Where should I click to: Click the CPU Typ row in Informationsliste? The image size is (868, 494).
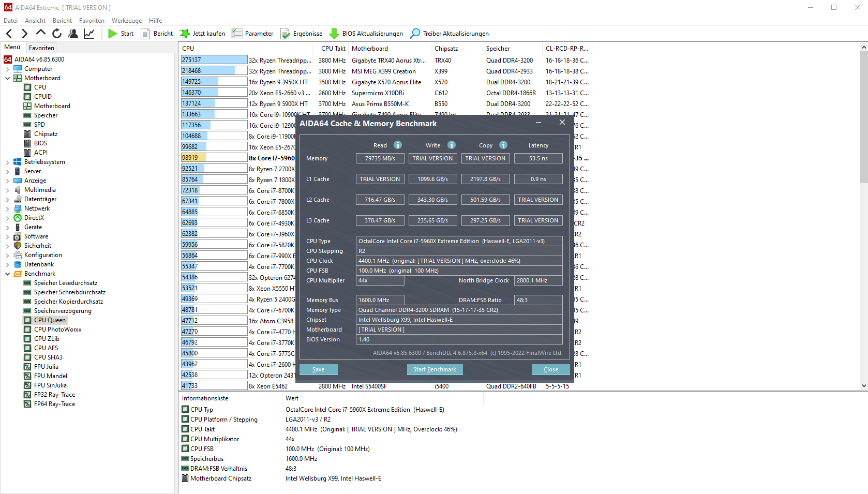pyautogui.click(x=331, y=410)
